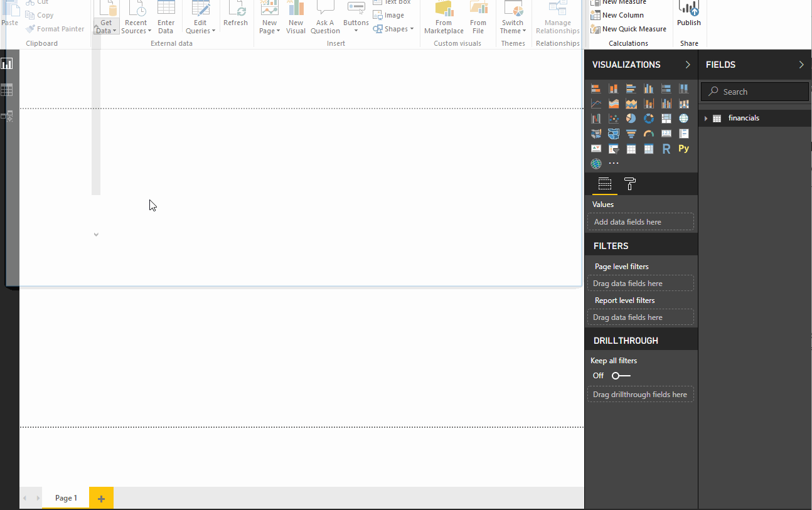Click New Quick Measure
812x510 pixels.
pos(629,29)
